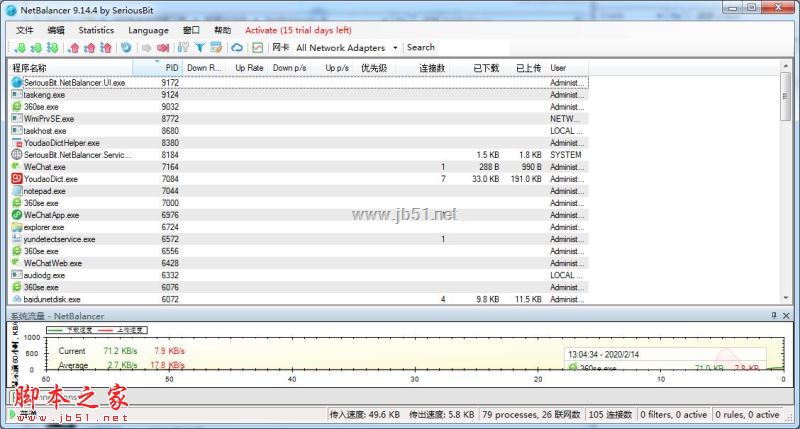Click the third green download priority arrow

(52, 48)
